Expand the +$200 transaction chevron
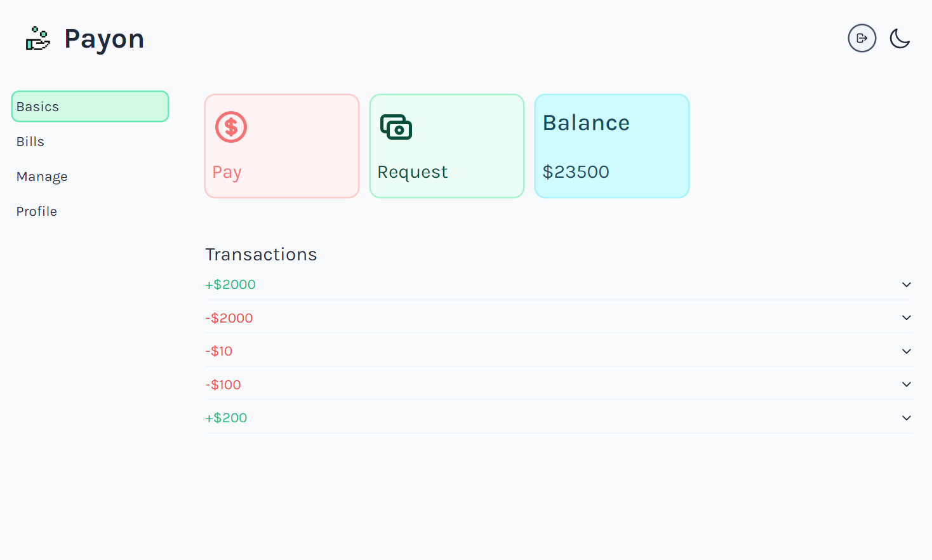The image size is (932, 560). [907, 418]
